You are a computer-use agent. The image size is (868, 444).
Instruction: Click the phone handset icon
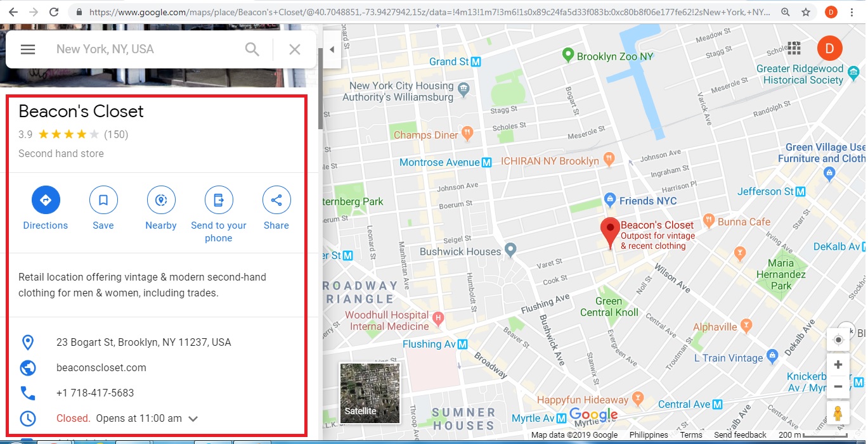click(x=28, y=393)
